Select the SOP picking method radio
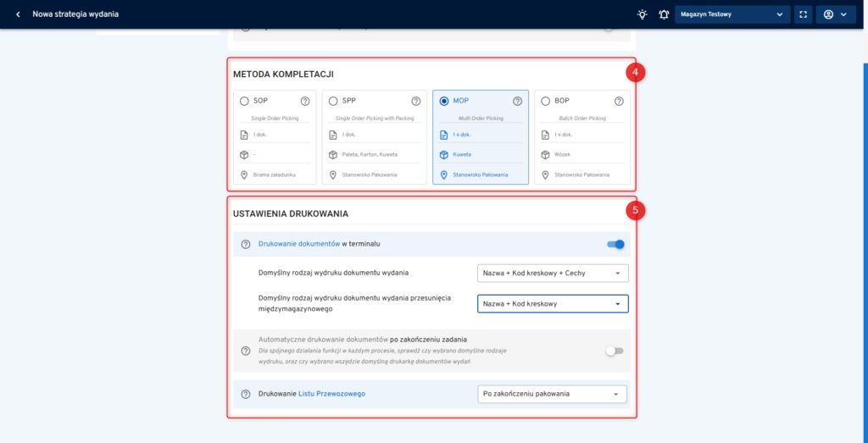This screenshot has width=868, height=443. tap(245, 101)
